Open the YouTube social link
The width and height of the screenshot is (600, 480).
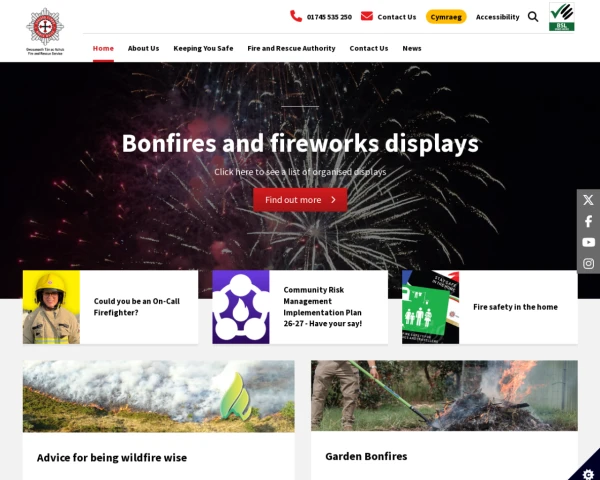(x=588, y=242)
